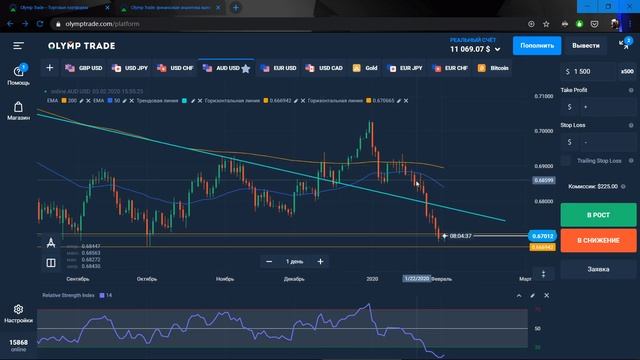
Task: Delete the trend line (Трендовая линия)
Action: click(x=200, y=100)
